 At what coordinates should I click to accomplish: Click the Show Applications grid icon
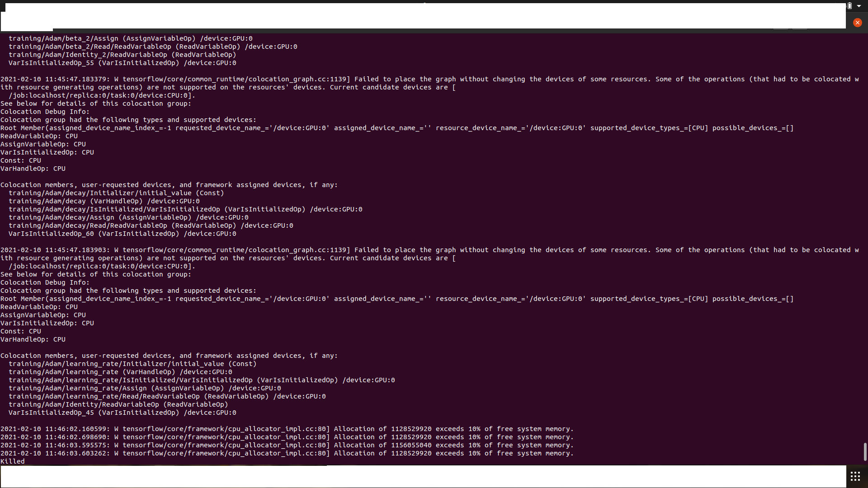click(855, 476)
